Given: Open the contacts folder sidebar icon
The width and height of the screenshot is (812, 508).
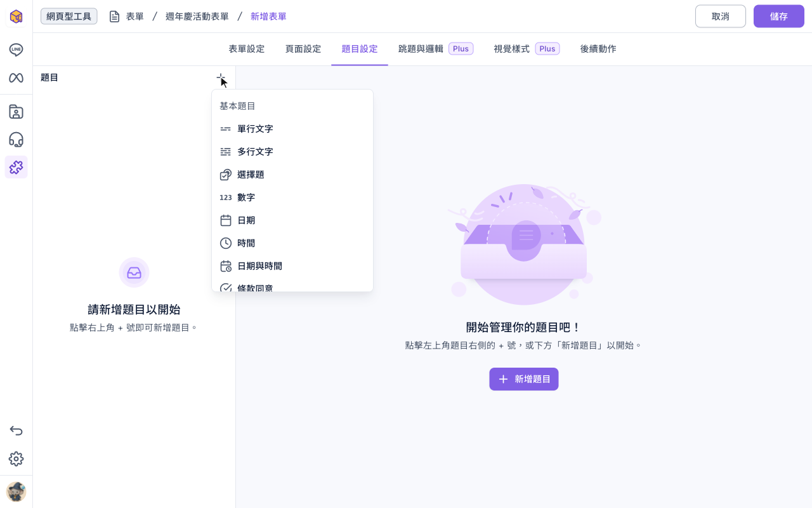Looking at the screenshot, I should [16, 112].
